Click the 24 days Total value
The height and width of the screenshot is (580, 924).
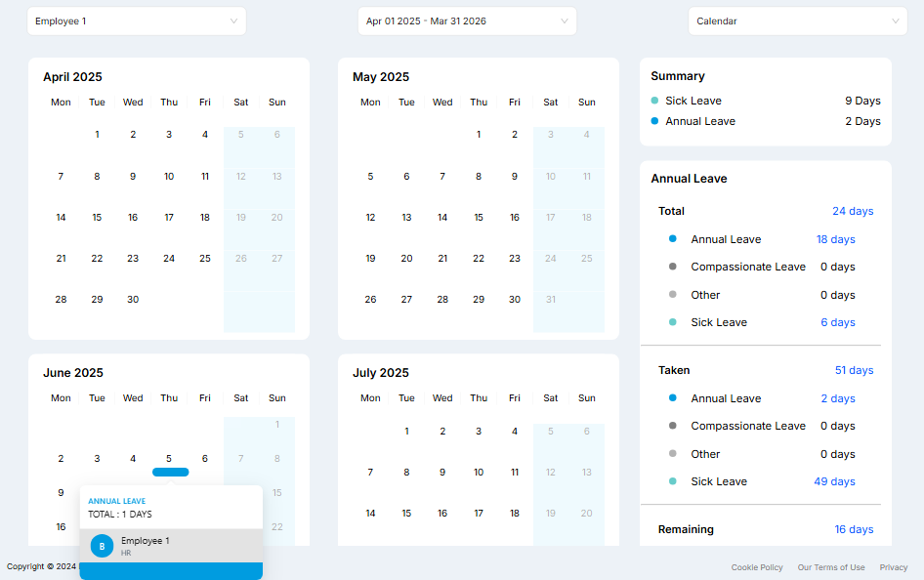(853, 211)
